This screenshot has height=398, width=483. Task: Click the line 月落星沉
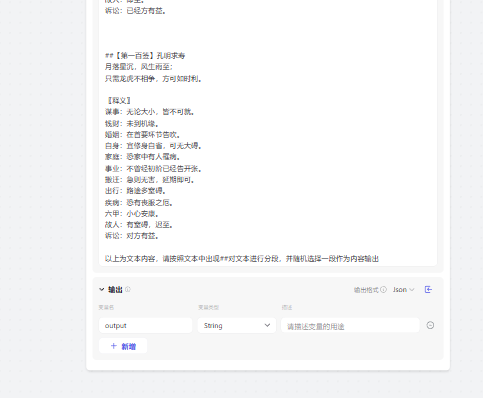click(x=139, y=67)
